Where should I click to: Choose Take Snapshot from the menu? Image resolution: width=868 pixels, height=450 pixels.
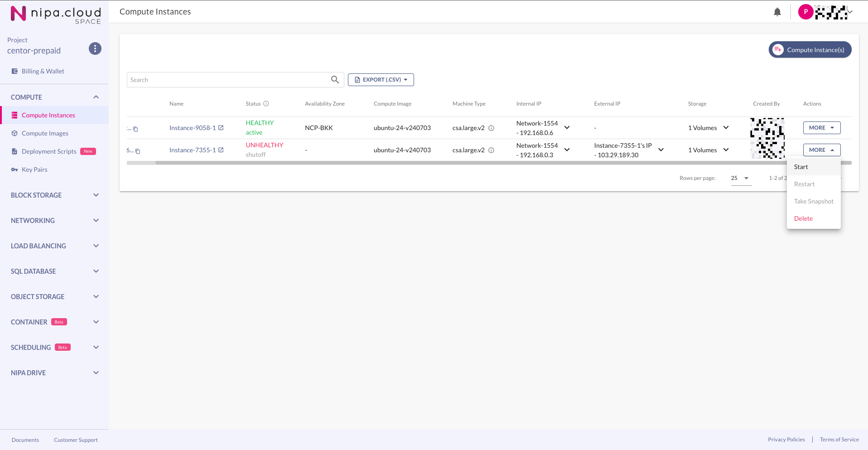(x=814, y=201)
